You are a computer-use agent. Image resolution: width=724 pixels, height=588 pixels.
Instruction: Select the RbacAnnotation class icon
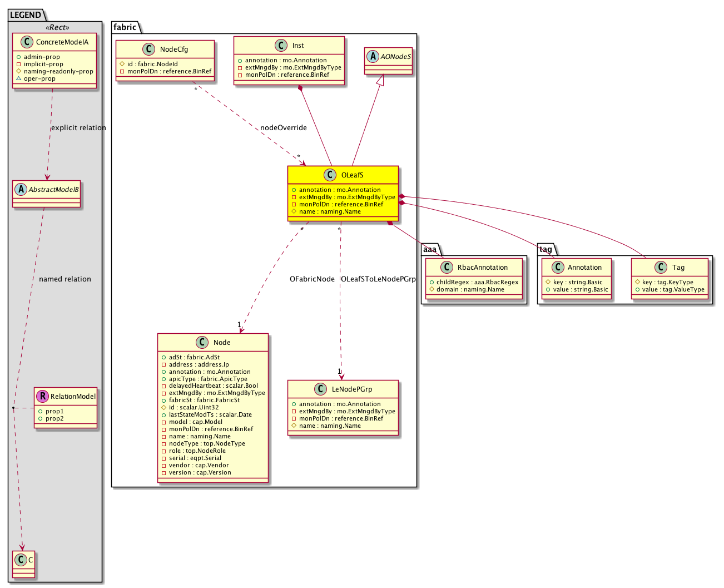click(x=447, y=268)
